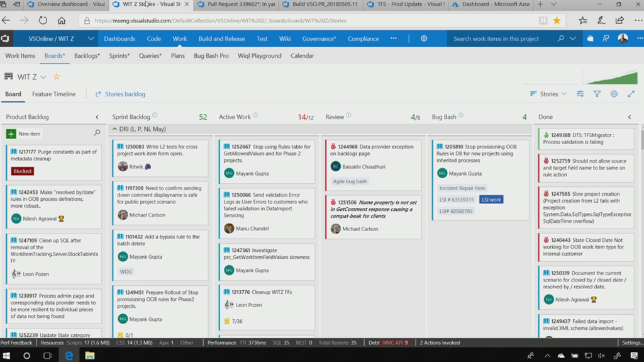The width and height of the screenshot is (644, 362).
Task: Collapse the Product Backlog column
Action: pos(97,117)
